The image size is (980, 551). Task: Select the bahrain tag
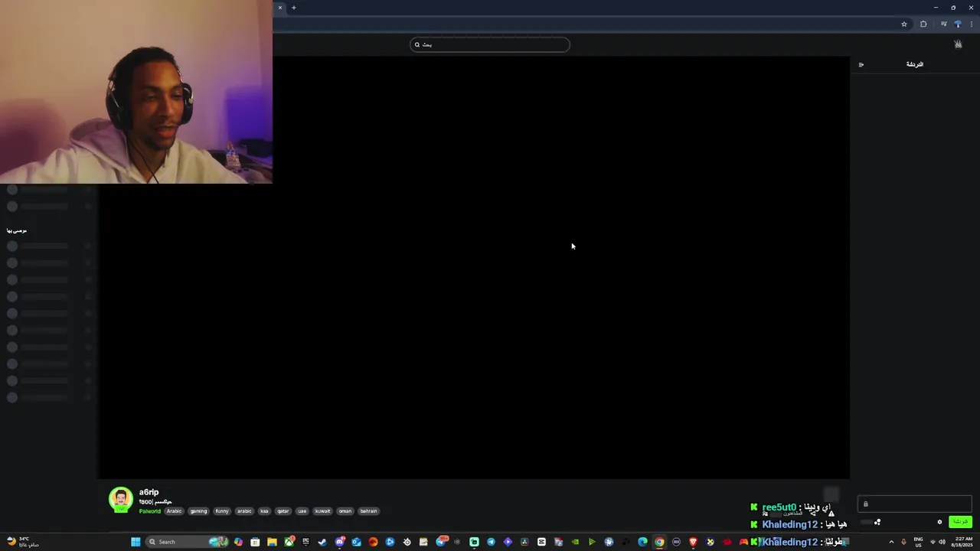(x=369, y=511)
